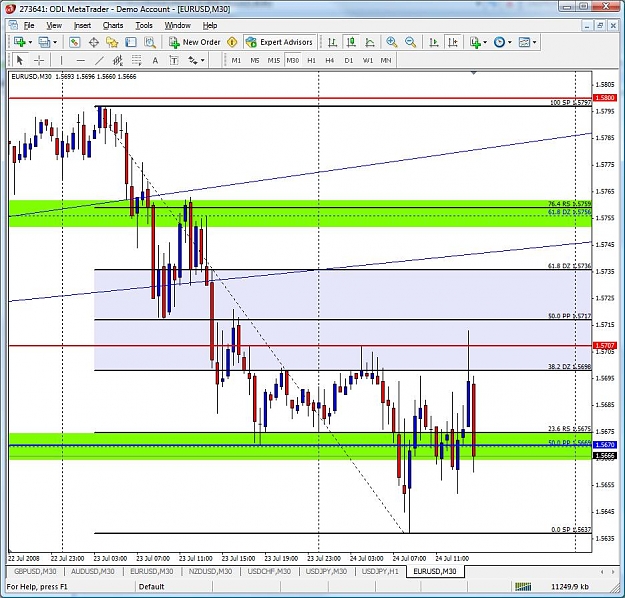The width and height of the screenshot is (625, 598).
Task: Open the File menu
Action: (x=29, y=26)
